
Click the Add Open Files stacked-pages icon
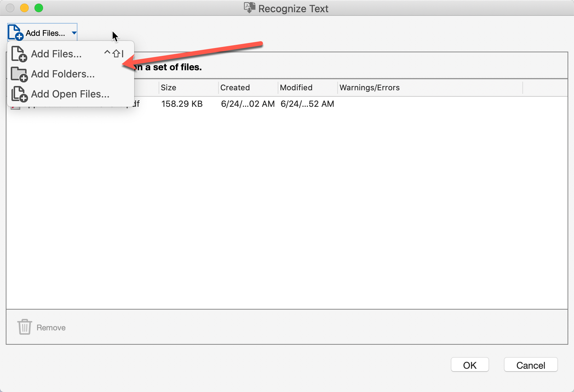pyautogui.click(x=19, y=94)
